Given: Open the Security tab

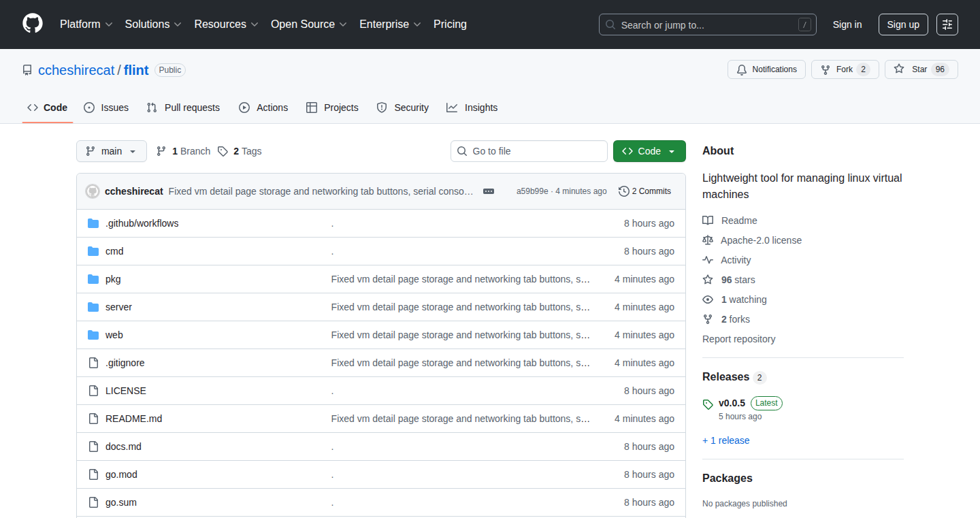Looking at the screenshot, I should click(402, 108).
